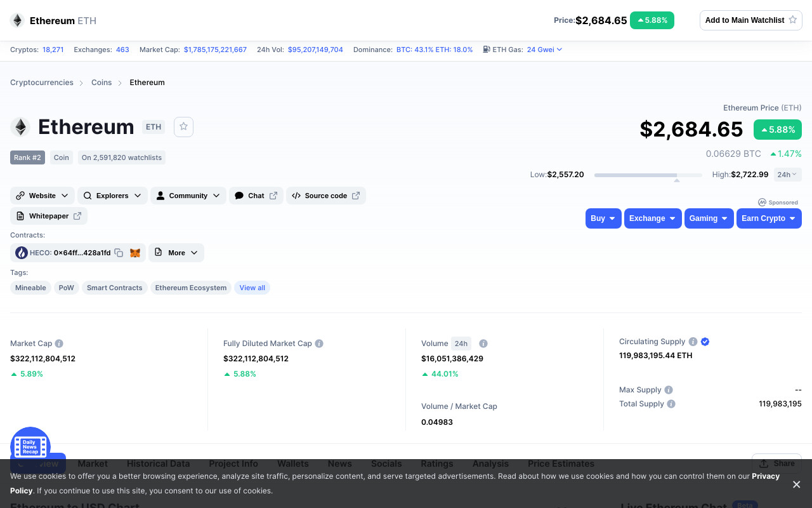Click the Low/High price range bar

[648, 175]
